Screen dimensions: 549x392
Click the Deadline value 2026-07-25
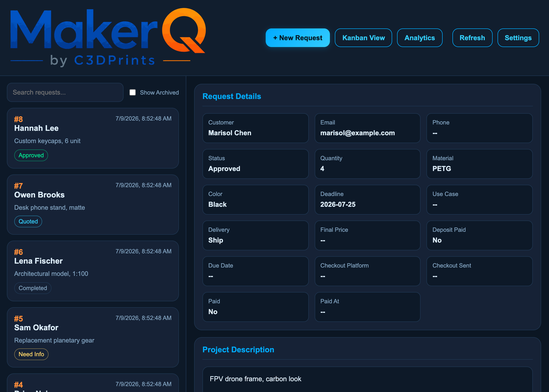tap(338, 205)
